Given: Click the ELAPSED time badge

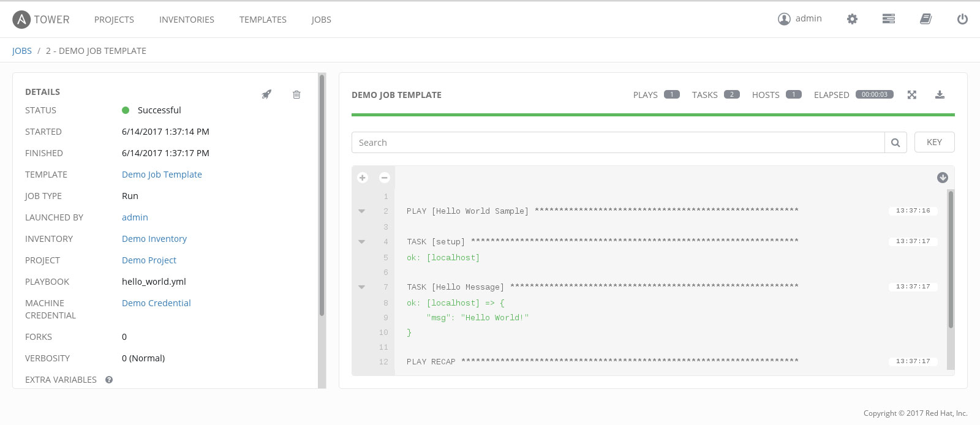Looking at the screenshot, I should pos(875,94).
